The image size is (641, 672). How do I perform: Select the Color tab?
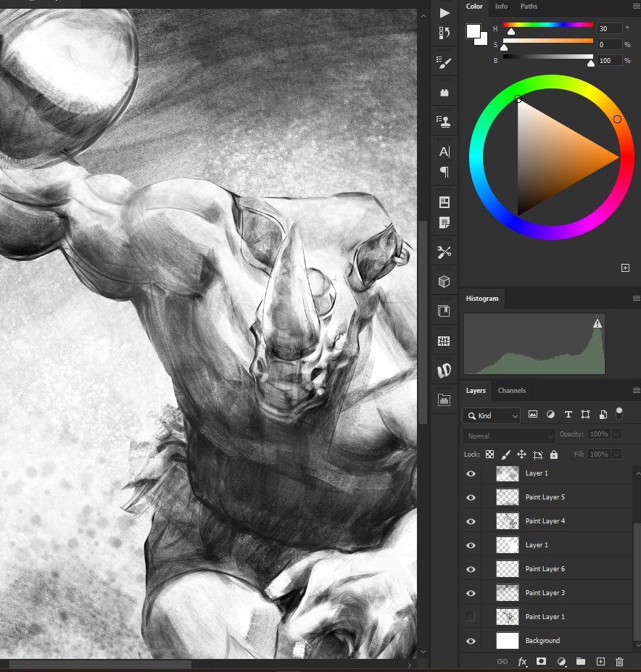pos(474,7)
